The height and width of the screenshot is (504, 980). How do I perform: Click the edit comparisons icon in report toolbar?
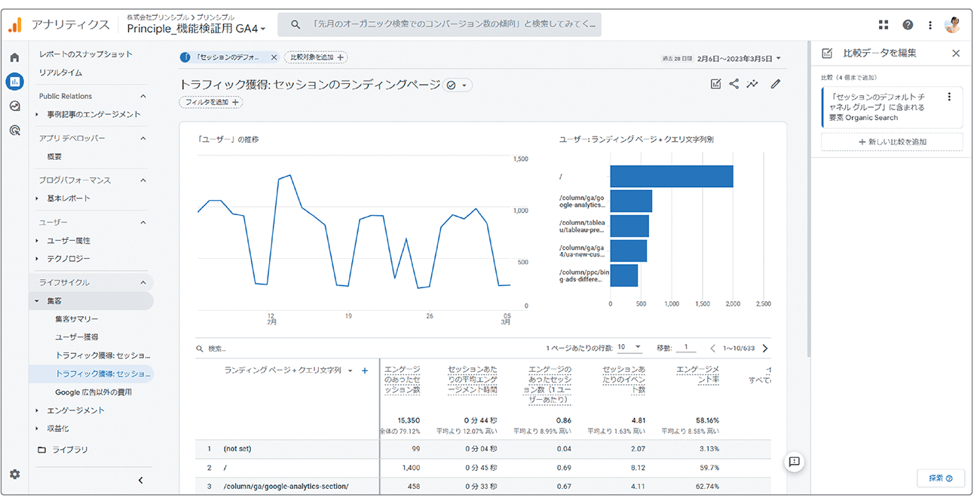coord(715,85)
